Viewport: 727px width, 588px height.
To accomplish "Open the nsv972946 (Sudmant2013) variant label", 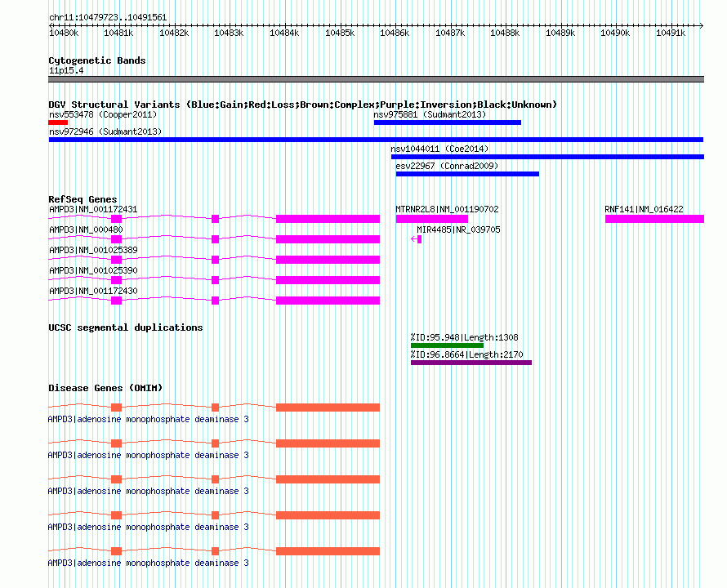I will pos(105,131).
